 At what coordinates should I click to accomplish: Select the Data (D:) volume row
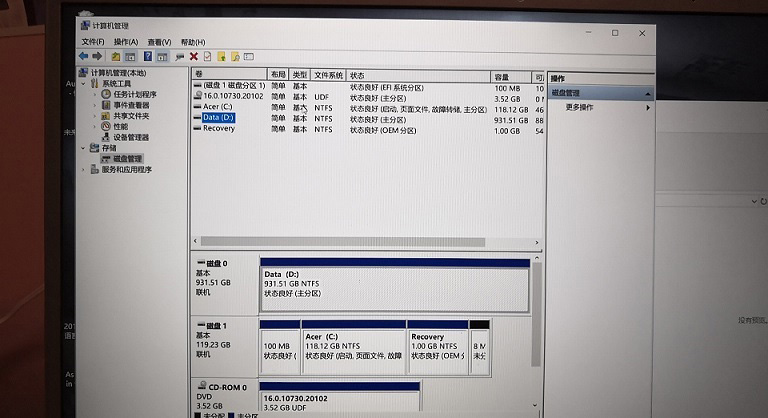click(367, 118)
